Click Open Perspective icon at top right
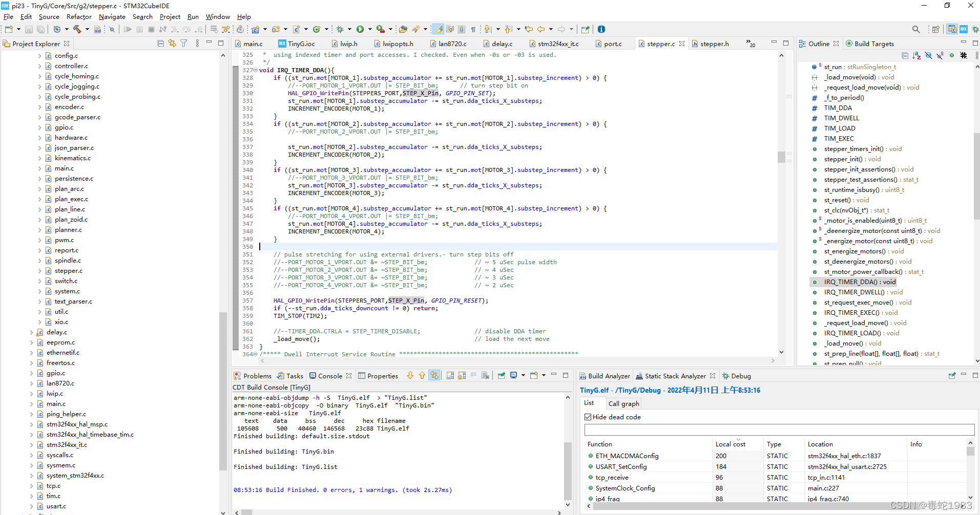 tap(936, 29)
